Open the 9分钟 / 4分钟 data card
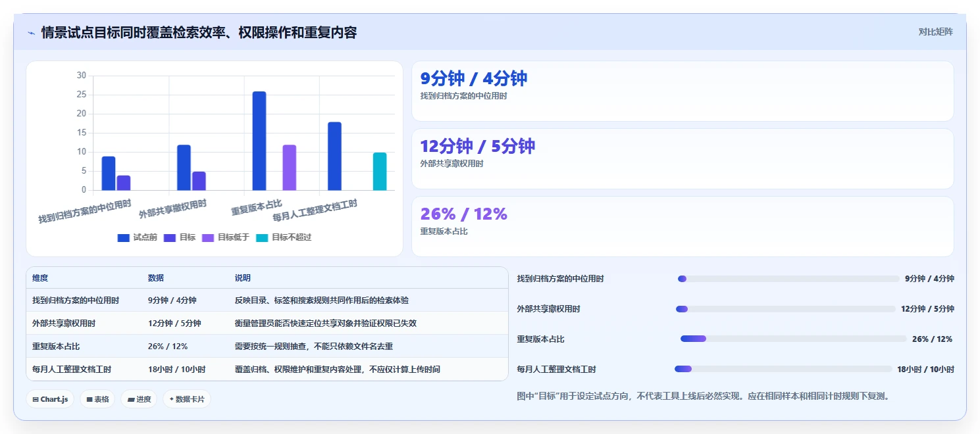 tap(683, 91)
